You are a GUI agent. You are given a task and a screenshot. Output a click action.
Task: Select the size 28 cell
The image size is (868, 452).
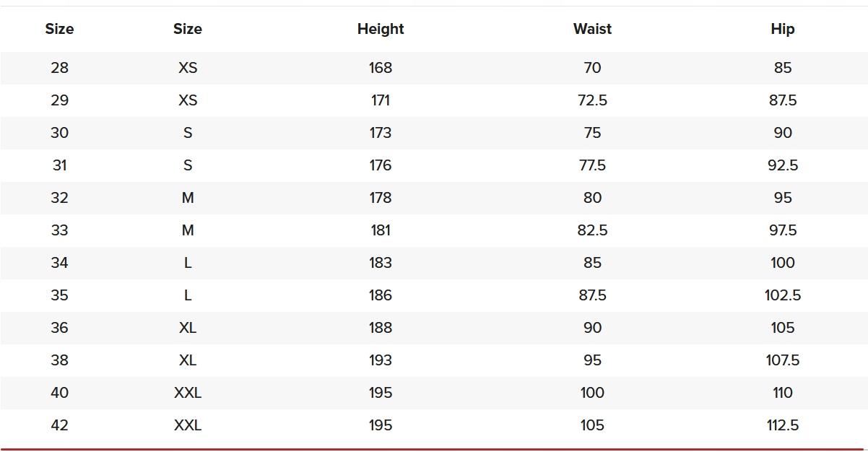click(59, 68)
